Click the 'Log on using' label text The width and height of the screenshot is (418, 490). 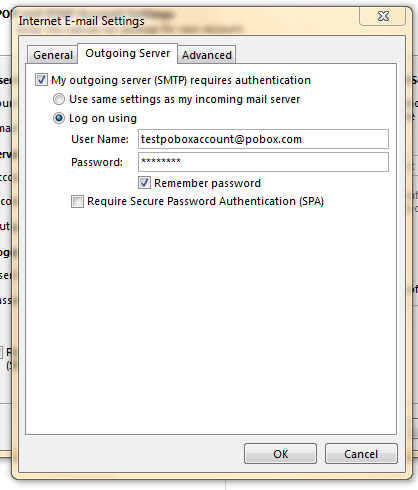pyautogui.click(x=103, y=118)
